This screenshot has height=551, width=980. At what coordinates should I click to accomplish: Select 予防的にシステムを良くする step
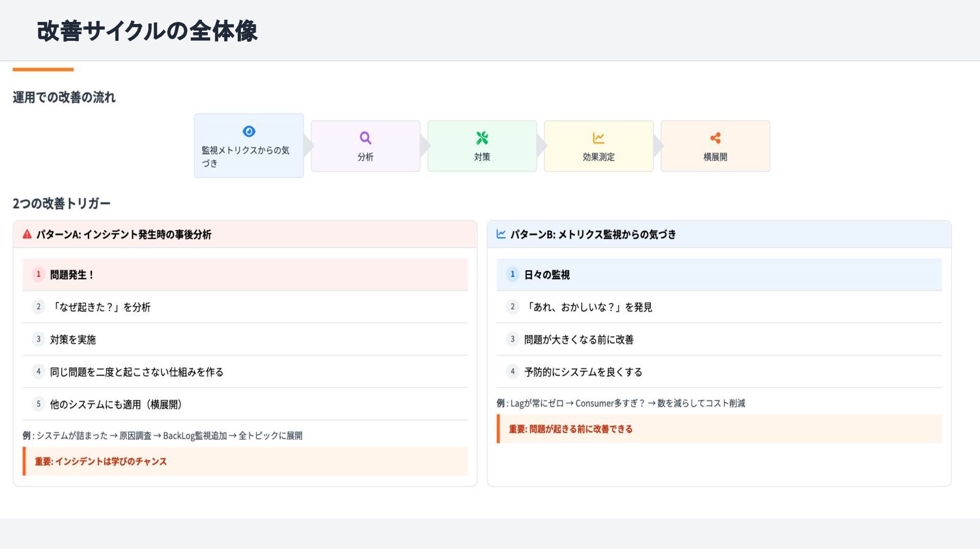click(x=583, y=372)
